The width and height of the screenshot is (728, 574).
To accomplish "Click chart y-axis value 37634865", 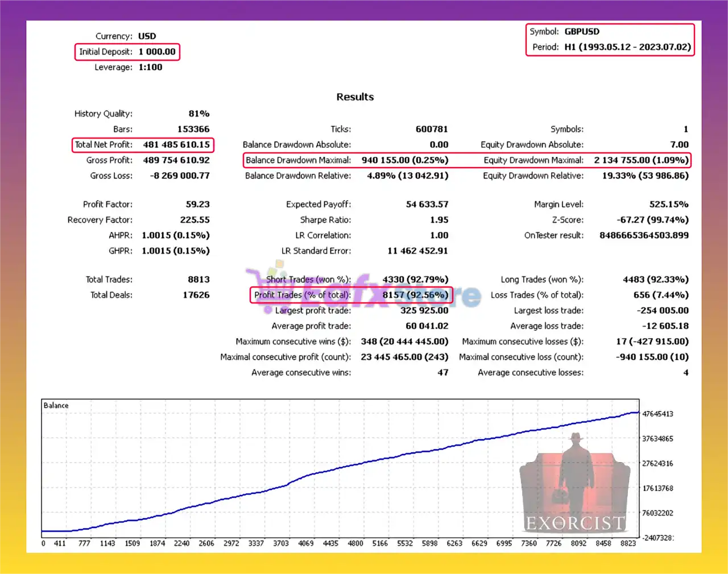I will (657, 439).
